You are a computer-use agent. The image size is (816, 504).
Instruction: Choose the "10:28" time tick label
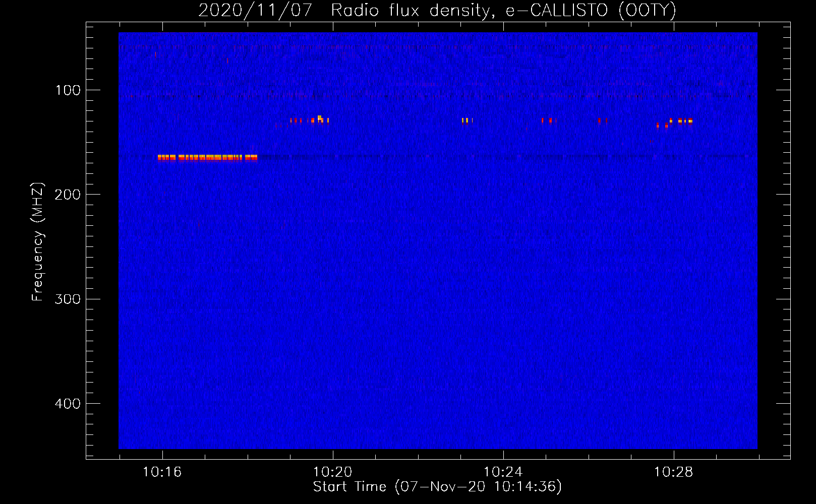674,472
